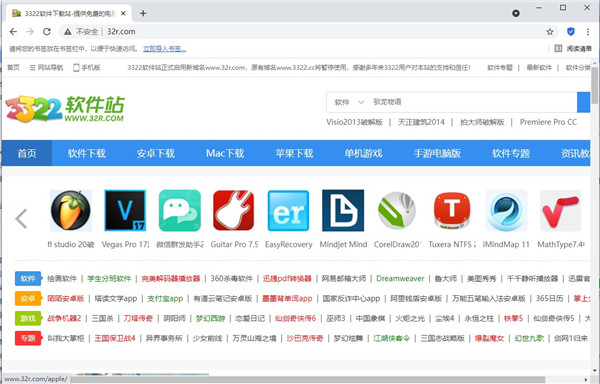Image resolution: width=600 pixels, height=384 pixels.
Task: Open the MathType icon
Action: point(561,210)
